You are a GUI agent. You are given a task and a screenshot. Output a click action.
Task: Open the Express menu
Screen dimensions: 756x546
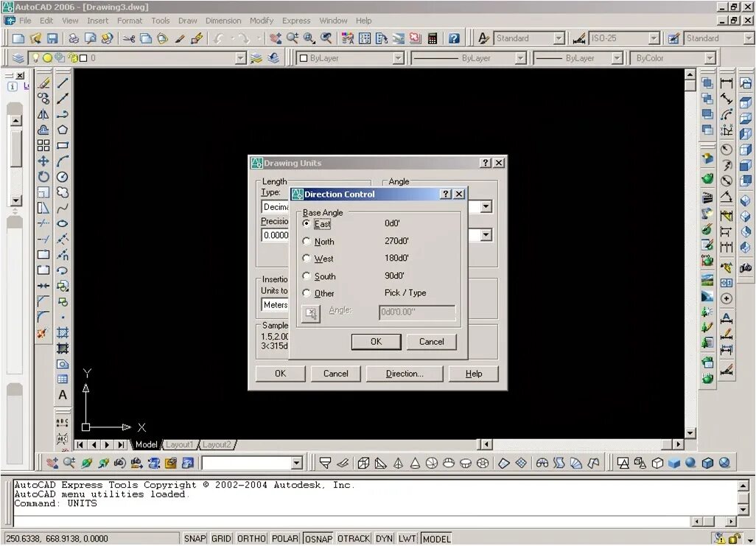[296, 21]
